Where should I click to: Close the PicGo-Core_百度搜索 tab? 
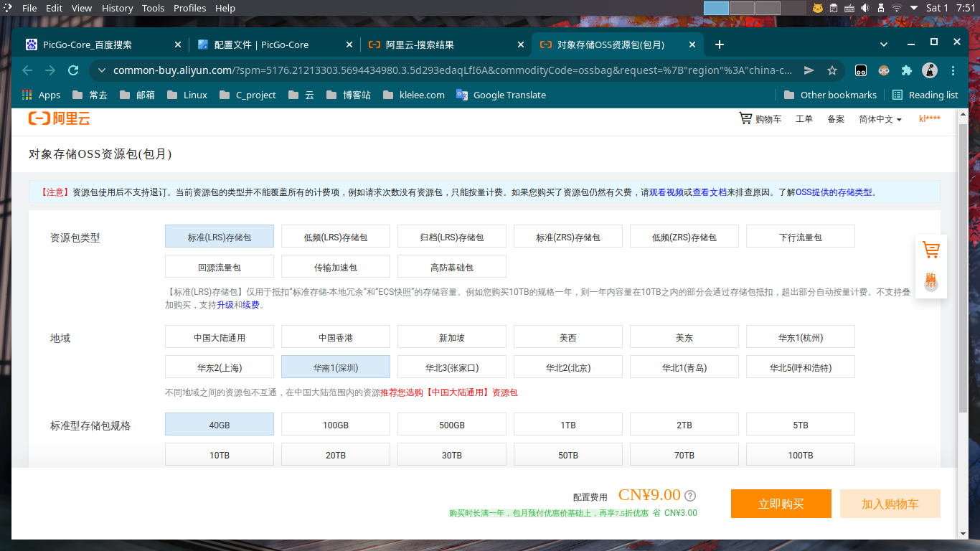178,44
